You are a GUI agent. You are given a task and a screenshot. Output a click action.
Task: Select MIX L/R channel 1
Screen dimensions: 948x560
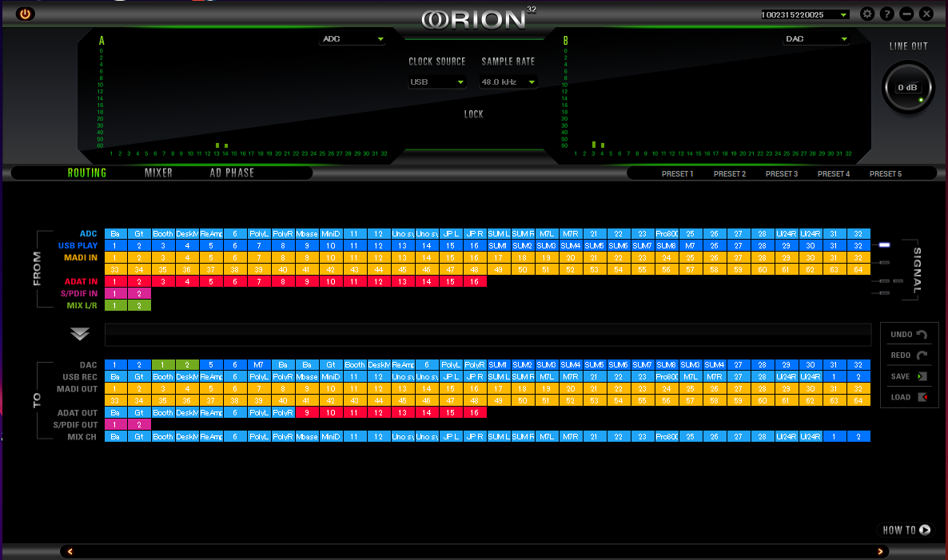click(x=115, y=306)
